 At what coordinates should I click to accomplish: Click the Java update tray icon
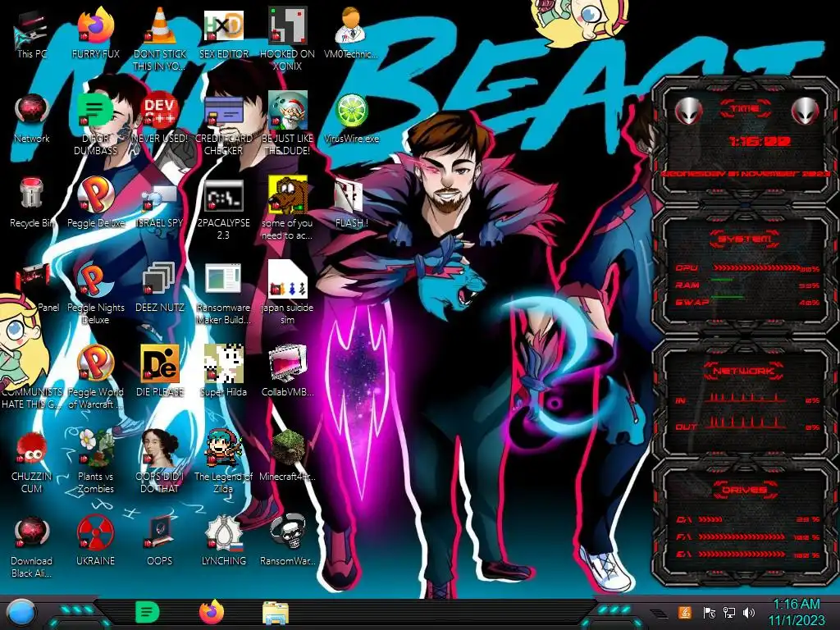[x=685, y=612]
